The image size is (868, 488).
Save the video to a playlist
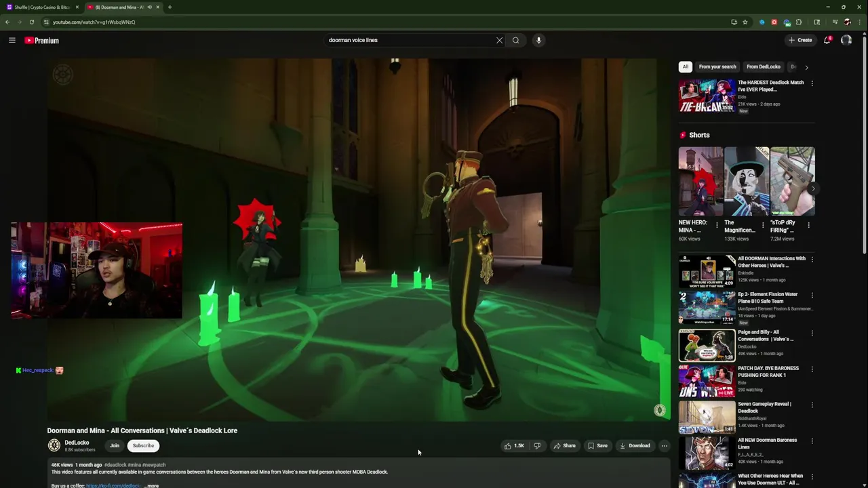597,446
